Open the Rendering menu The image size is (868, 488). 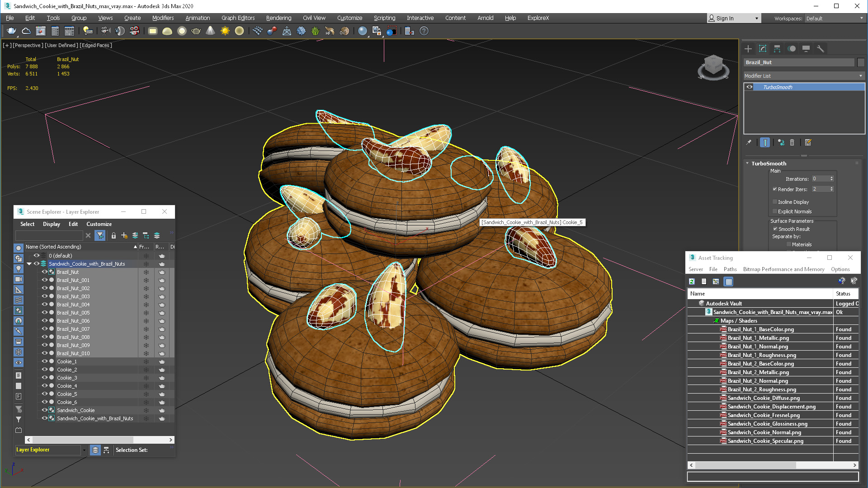pyautogui.click(x=278, y=18)
